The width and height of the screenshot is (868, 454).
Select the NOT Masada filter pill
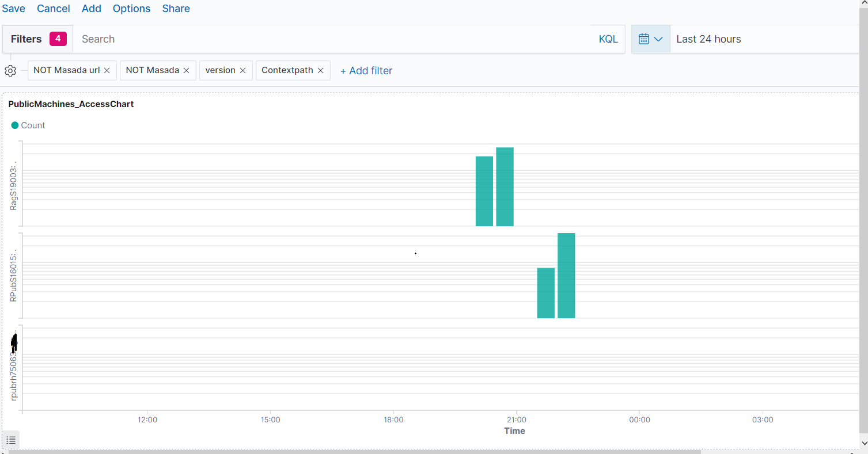[x=152, y=70]
